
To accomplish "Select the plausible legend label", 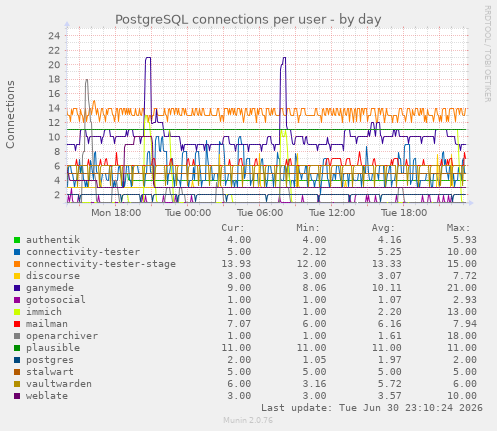I will 53,348.
